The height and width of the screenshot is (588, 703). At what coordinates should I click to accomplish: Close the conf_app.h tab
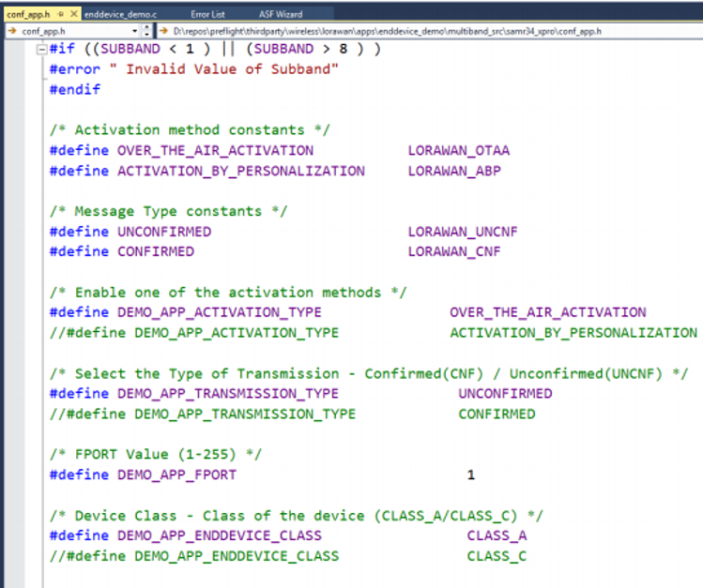[74, 14]
